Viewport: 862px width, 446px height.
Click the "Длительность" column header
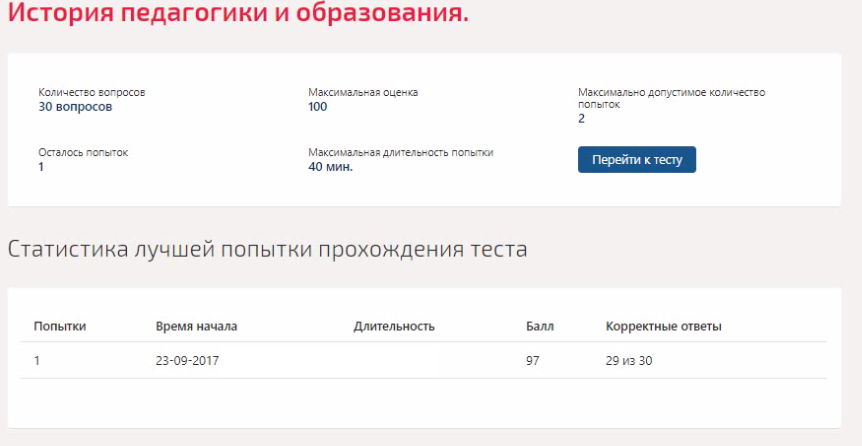tap(394, 326)
